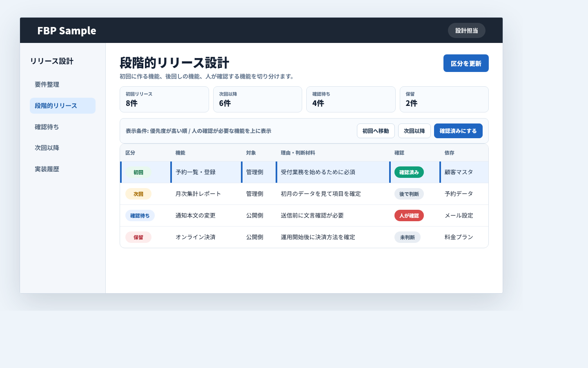The image size is (588, 368).
Task: Click the 表示条件 filter description text
Action: (198, 131)
